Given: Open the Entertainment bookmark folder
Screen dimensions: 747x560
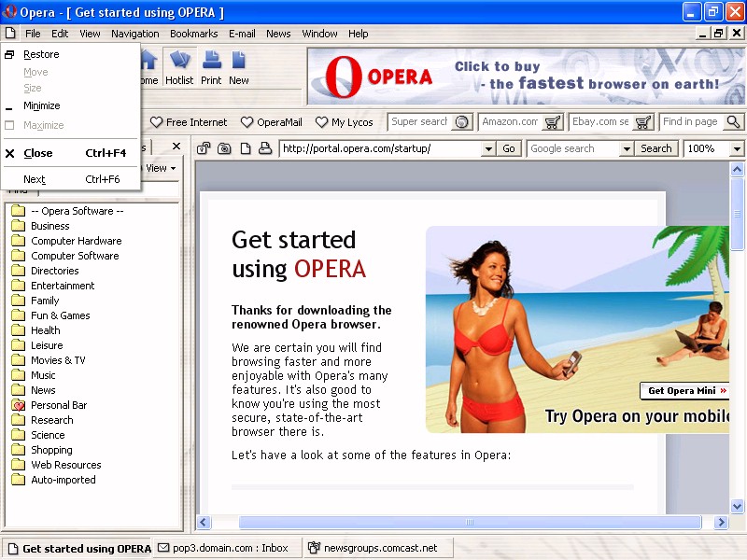Looking at the screenshot, I should click(53, 286).
